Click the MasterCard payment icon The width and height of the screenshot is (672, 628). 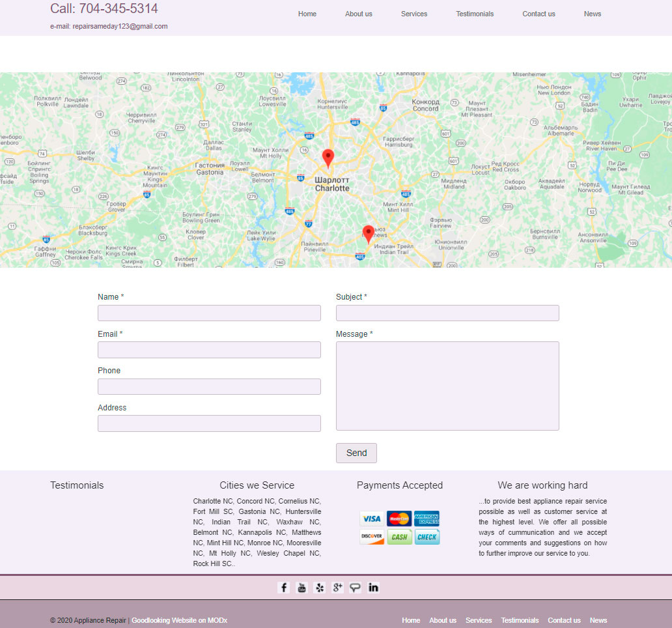coord(399,519)
